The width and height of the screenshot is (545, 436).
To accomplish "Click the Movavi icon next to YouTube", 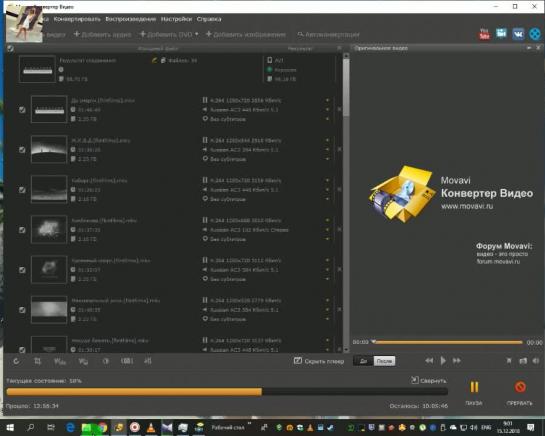I will (x=501, y=34).
